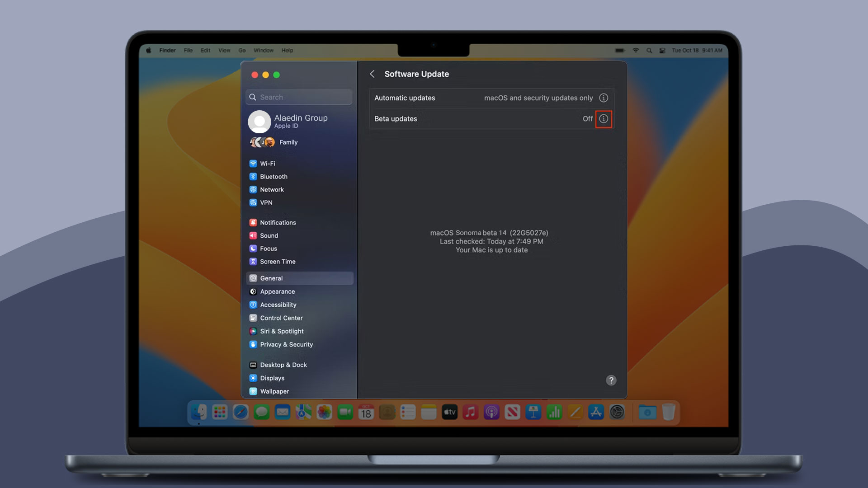Launch Notes from the Dock
Screen dimensions: 868x488
(x=429, y=412)
